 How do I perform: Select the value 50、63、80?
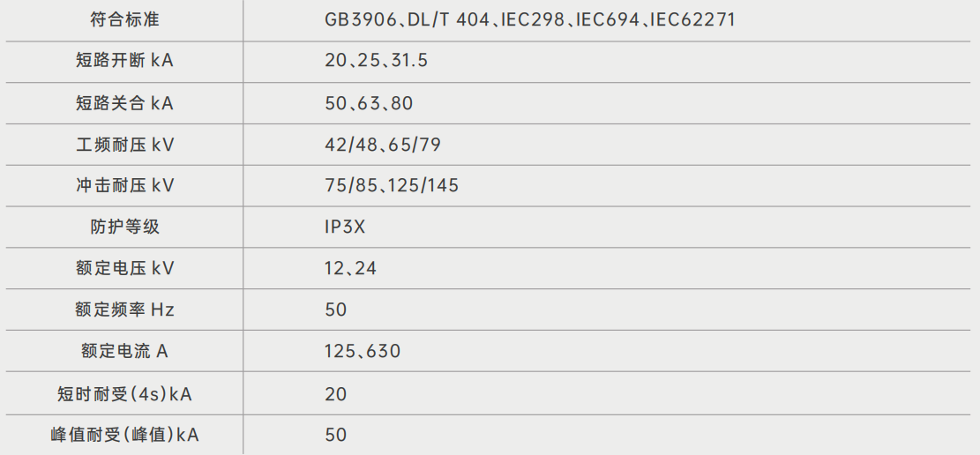pyautogui.click(x=369, y=103)
